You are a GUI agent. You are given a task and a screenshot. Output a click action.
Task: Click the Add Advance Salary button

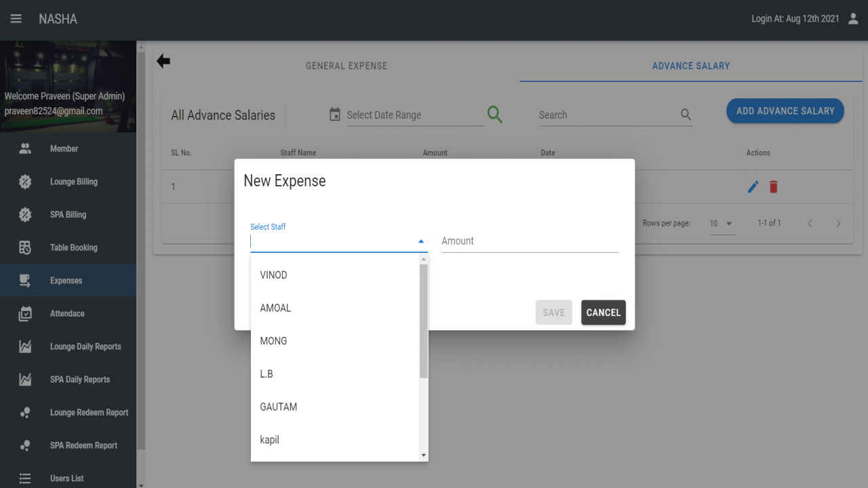click(785, 111)
